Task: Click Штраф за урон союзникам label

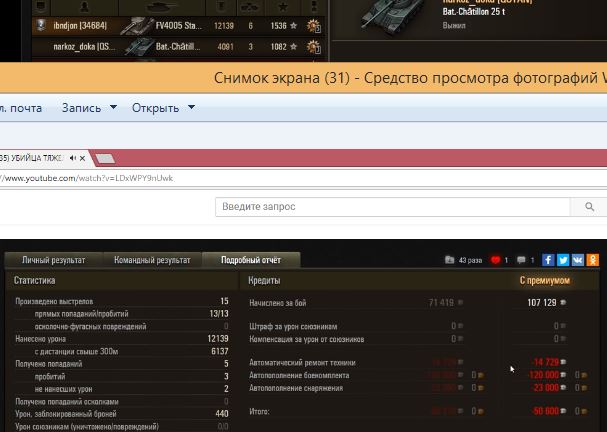Action: coord(293,327)
